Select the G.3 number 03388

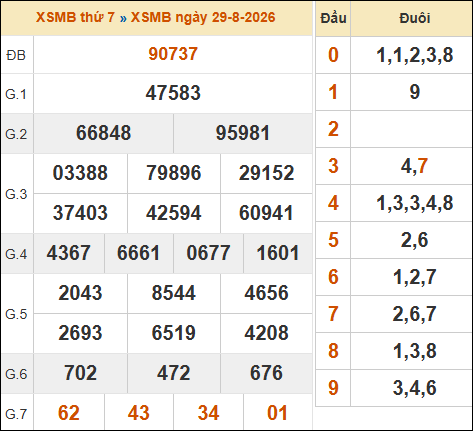coord(80,173)
